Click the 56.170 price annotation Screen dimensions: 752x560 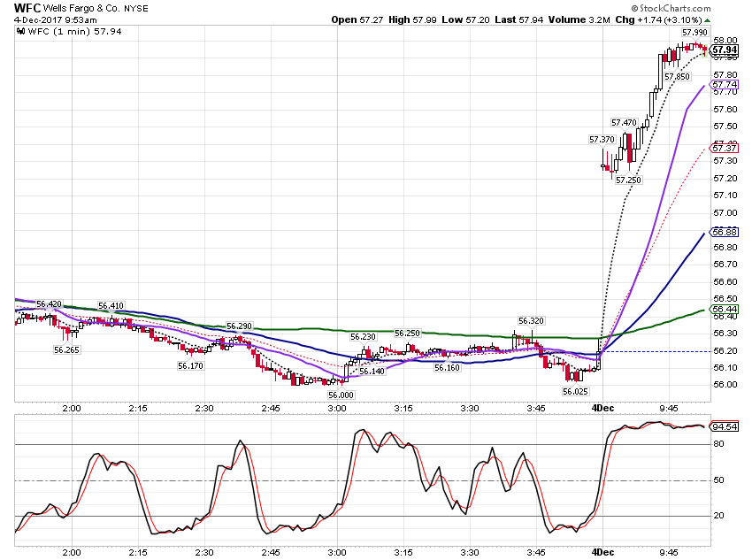[x=190, y=366]
